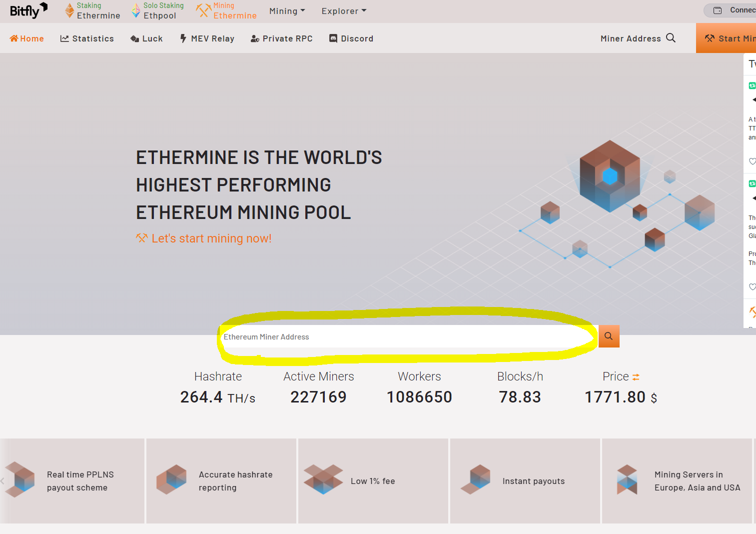Screen dimensions: 756x534
Task: Expand the Explorer dropdown menu
Action: coord(344,11)
